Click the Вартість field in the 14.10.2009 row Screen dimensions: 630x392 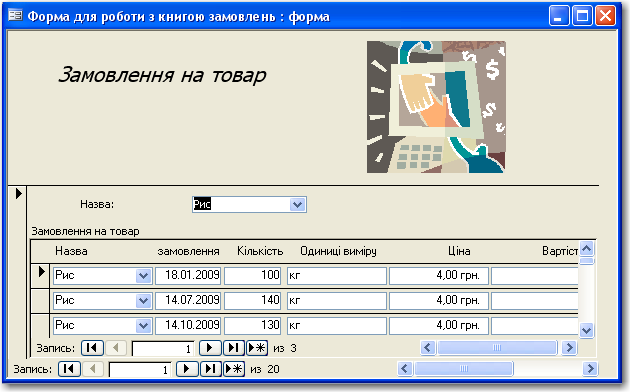click(535, 326)
